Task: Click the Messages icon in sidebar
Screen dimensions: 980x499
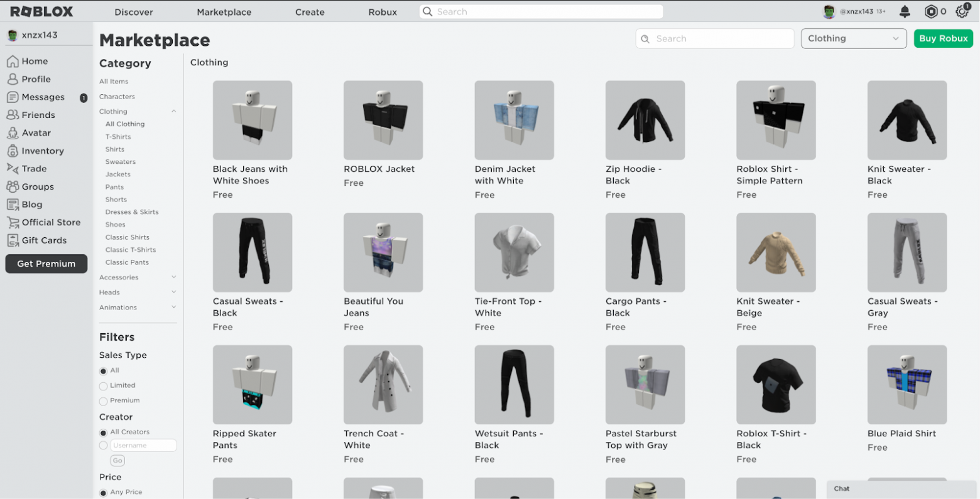Action: coord(13,97)
